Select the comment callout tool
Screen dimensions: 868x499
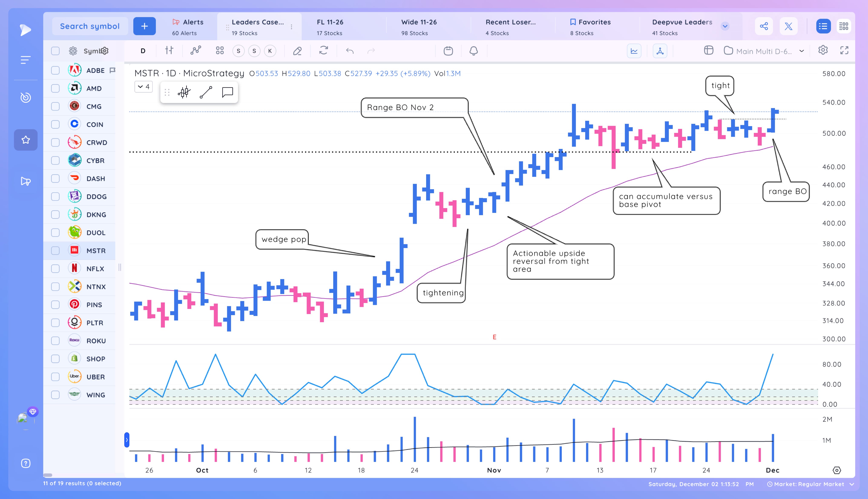227,92
